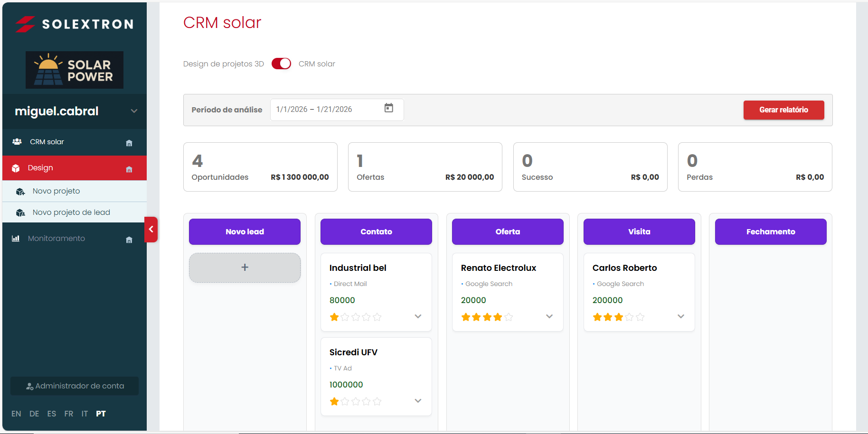Click the home icon next to Design
The width and height of the screenshot is (868, 434).
(129, 168)
